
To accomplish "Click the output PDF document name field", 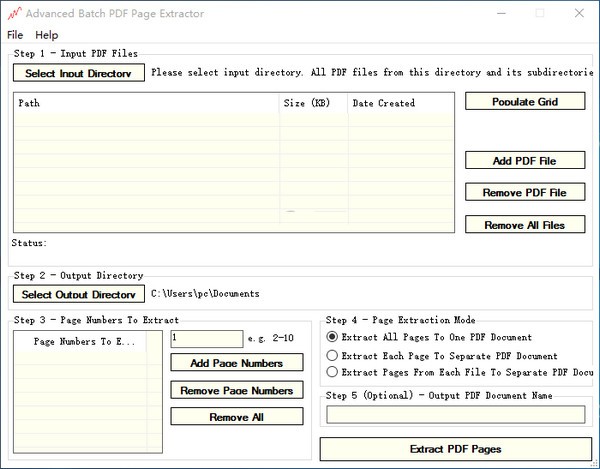I will 455,415.
